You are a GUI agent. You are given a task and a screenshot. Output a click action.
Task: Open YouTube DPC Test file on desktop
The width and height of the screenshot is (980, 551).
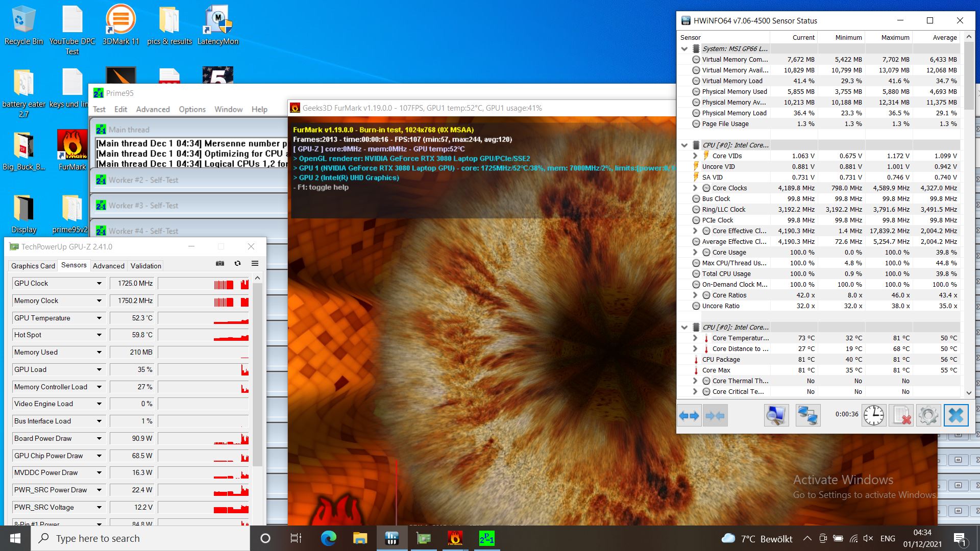(72, 30)
